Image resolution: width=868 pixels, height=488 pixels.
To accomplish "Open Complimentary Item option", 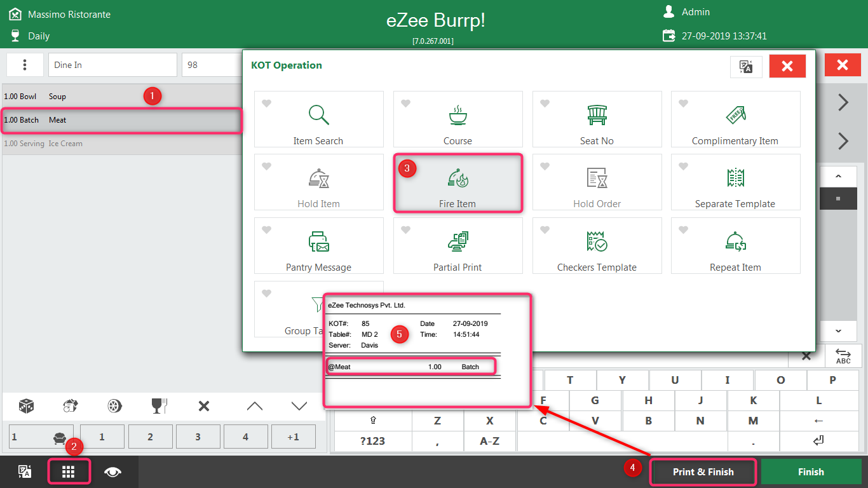I will 735,119.
